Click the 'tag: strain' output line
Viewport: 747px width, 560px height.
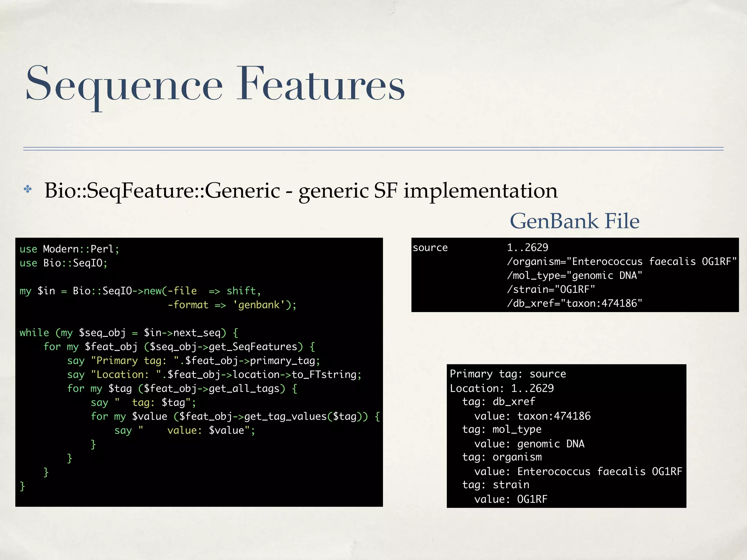[x=496, y=485]
